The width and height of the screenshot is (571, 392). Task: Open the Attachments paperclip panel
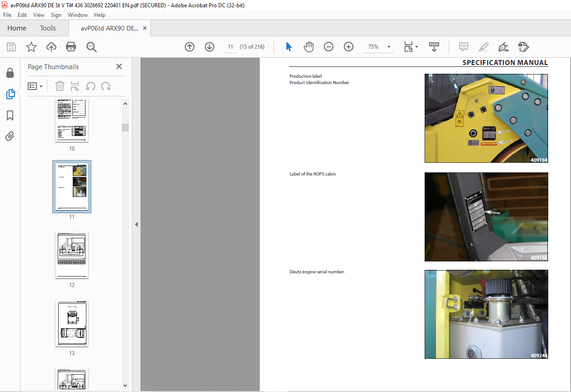(10, 136)
